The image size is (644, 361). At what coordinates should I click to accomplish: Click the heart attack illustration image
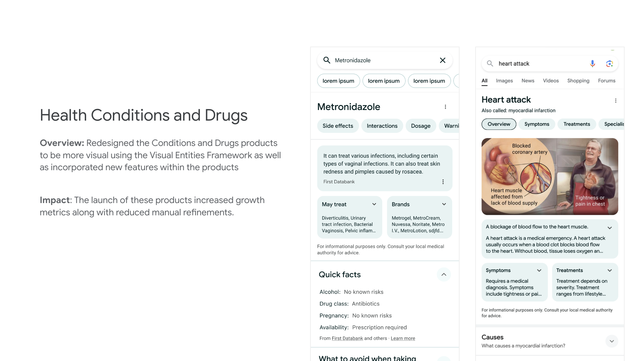point(549,176)
